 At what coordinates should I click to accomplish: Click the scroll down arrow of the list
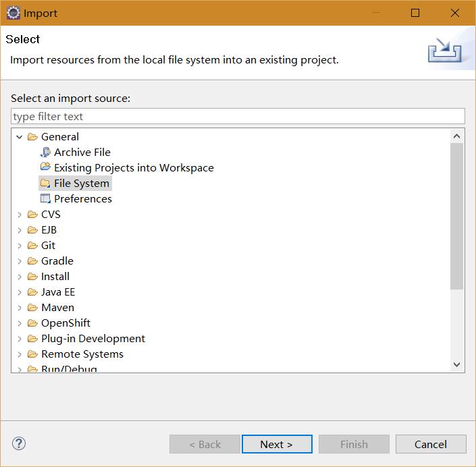457,364
